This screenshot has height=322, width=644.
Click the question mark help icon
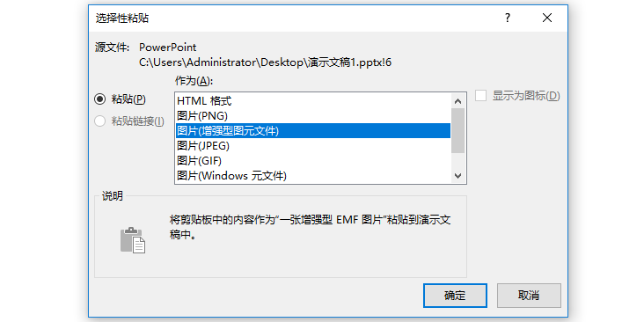(x=508, y=18)
